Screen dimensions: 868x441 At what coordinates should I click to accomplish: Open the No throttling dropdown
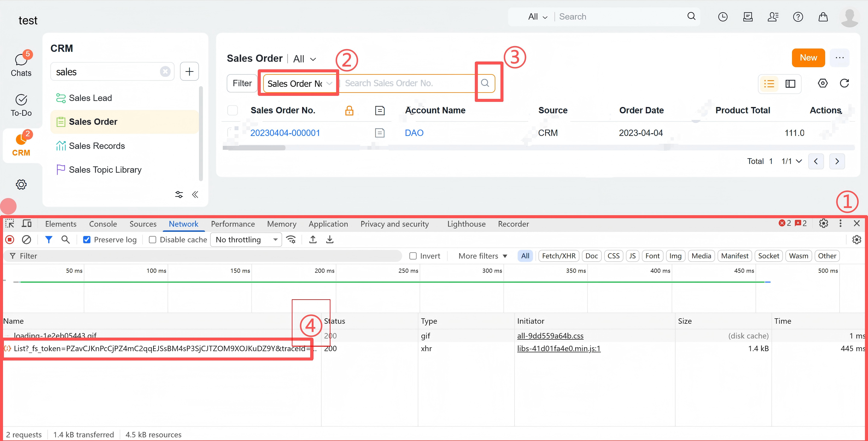click(x=246, y=240)
